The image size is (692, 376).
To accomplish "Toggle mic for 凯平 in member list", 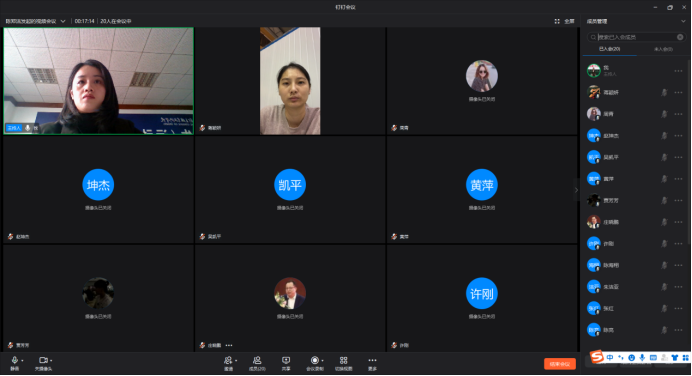I will 664,157.
